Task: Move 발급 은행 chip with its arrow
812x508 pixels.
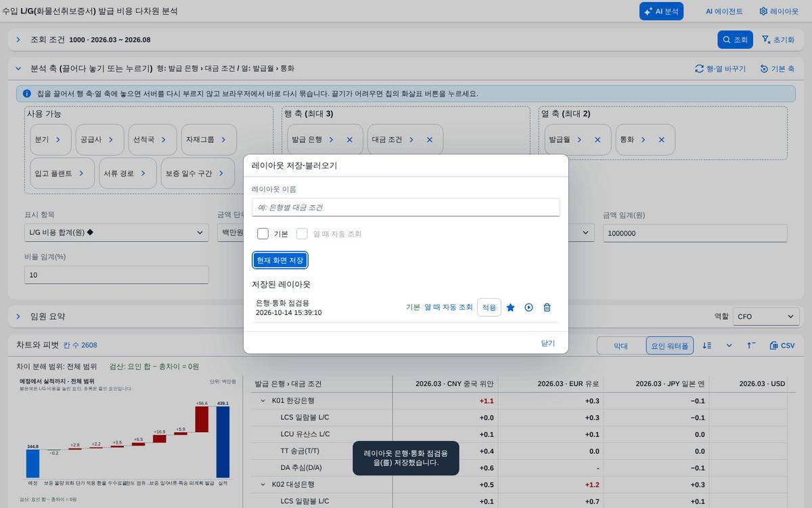Action: click(332, 140)
